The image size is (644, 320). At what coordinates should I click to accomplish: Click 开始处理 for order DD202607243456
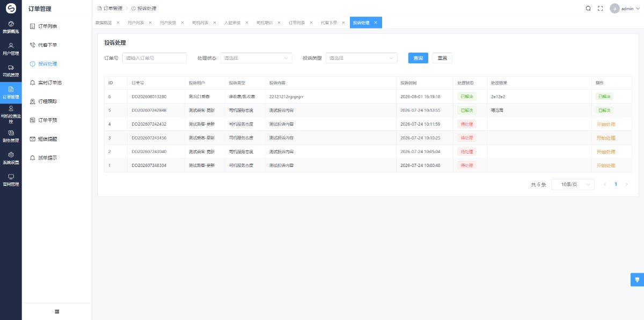(x=605, y=138)
